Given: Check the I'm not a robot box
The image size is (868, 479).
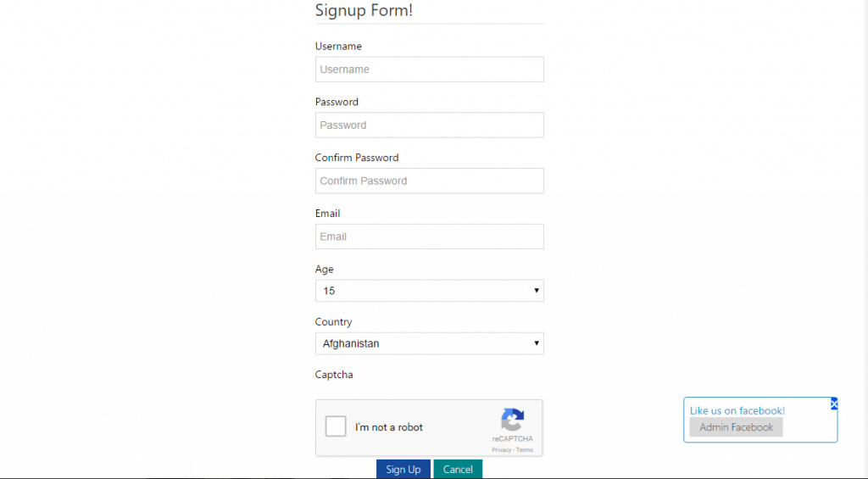Looking at the screenshot, I should [x=336, y=426].
